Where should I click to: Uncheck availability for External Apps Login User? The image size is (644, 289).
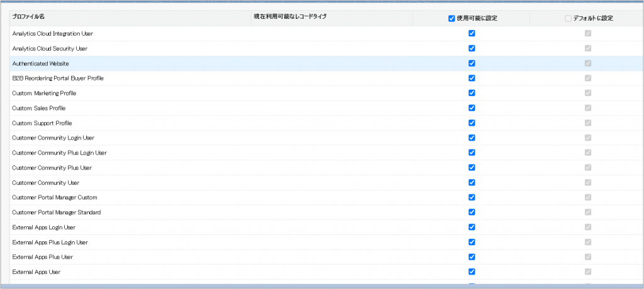pos(472,227)
